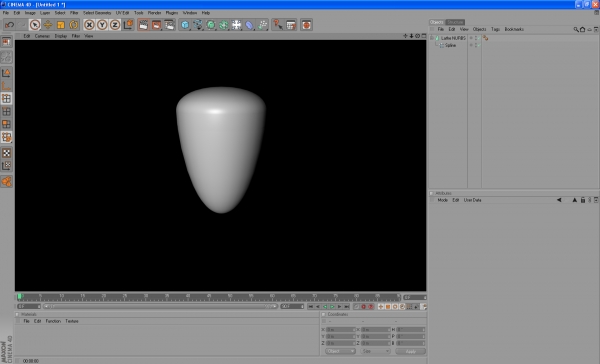The width and height of the screenshot is (600, 364).
Task: Collapse the Lathe NURBS hierarchy
Action: tap(432, 38)
